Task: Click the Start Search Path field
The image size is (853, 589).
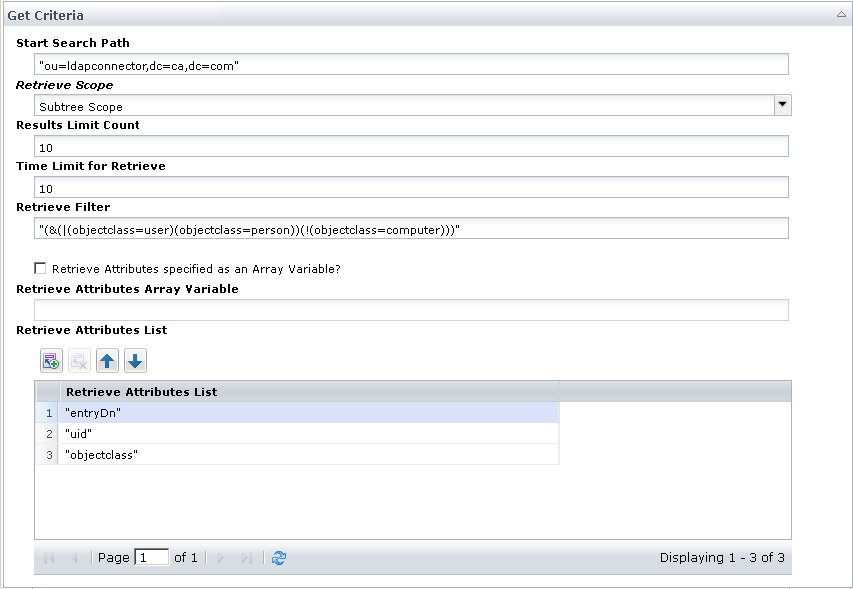Action: 400,63
